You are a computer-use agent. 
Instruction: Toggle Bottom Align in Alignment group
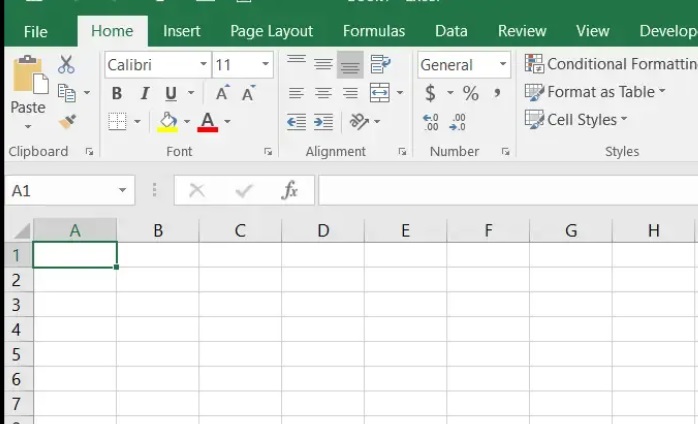(x=350, y=65)
